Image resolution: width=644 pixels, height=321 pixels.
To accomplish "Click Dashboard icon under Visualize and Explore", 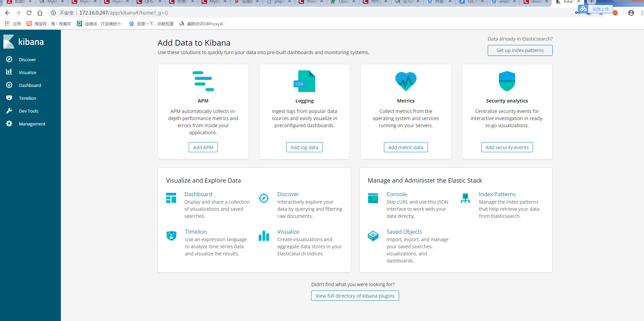I will point(171,198).
